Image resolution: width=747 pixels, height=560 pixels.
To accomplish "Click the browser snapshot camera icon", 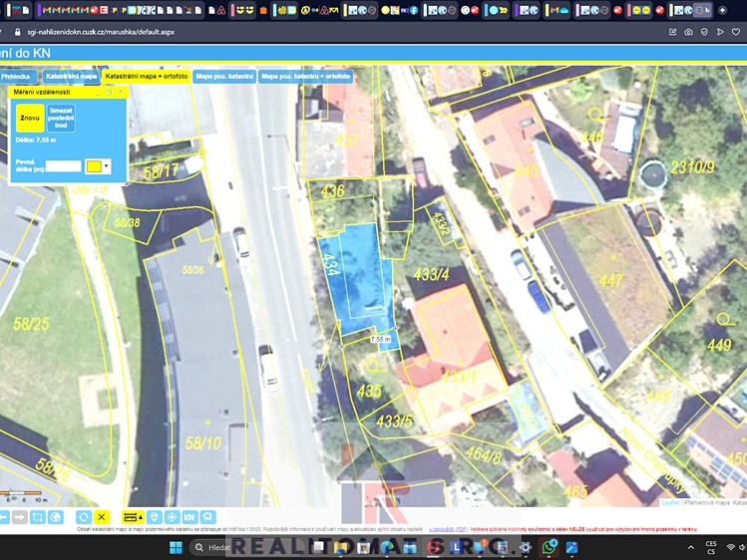I will click(x=688, y=32).
